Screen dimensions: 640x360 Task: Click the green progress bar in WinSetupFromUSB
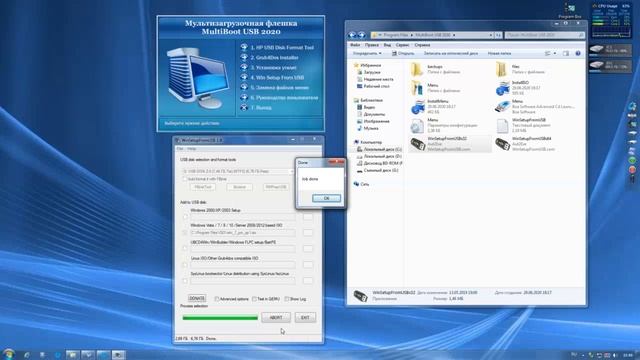(x=220, y=318)
